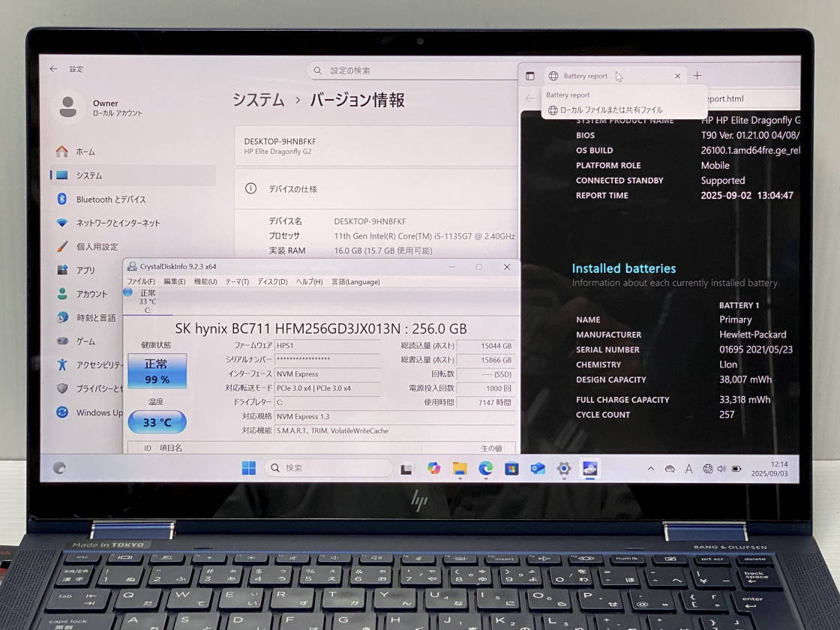Screen dimensions: 840x630
Task: Click the Settings search field
Action: 412,70
